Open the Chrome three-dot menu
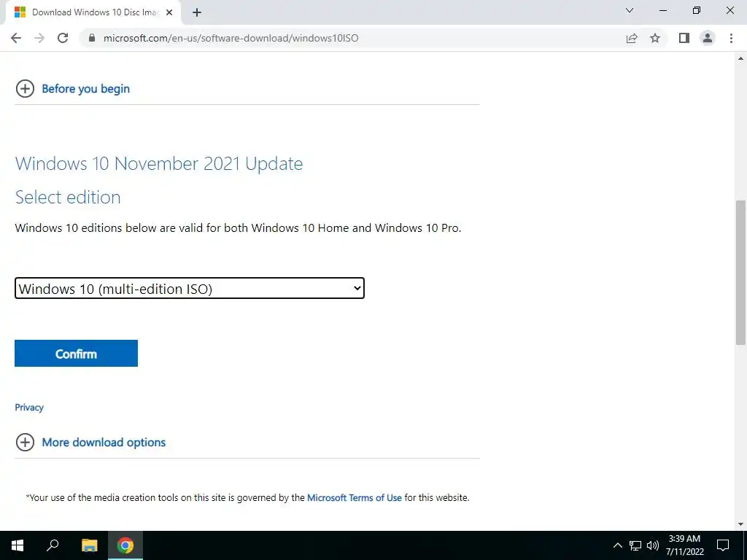 pyautogui.click(x=731, y=38)
